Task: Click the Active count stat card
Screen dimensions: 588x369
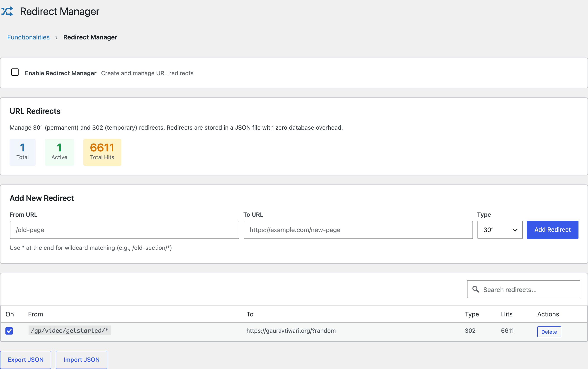Action: click(59, 152)
